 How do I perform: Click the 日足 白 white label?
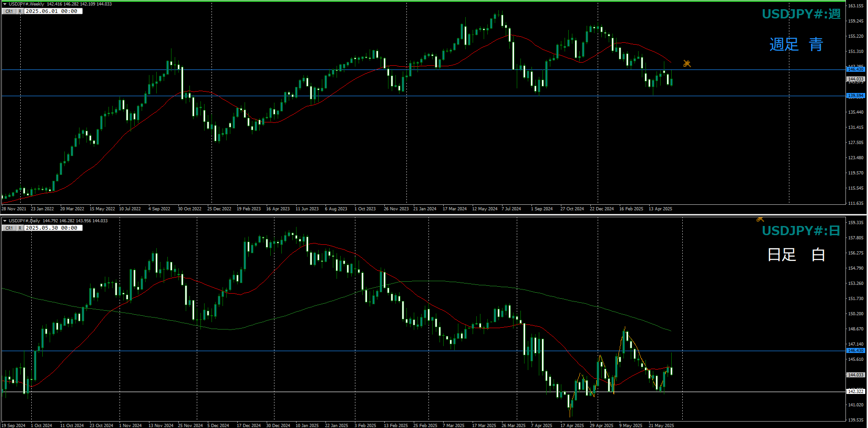click(x=796, y=254)
